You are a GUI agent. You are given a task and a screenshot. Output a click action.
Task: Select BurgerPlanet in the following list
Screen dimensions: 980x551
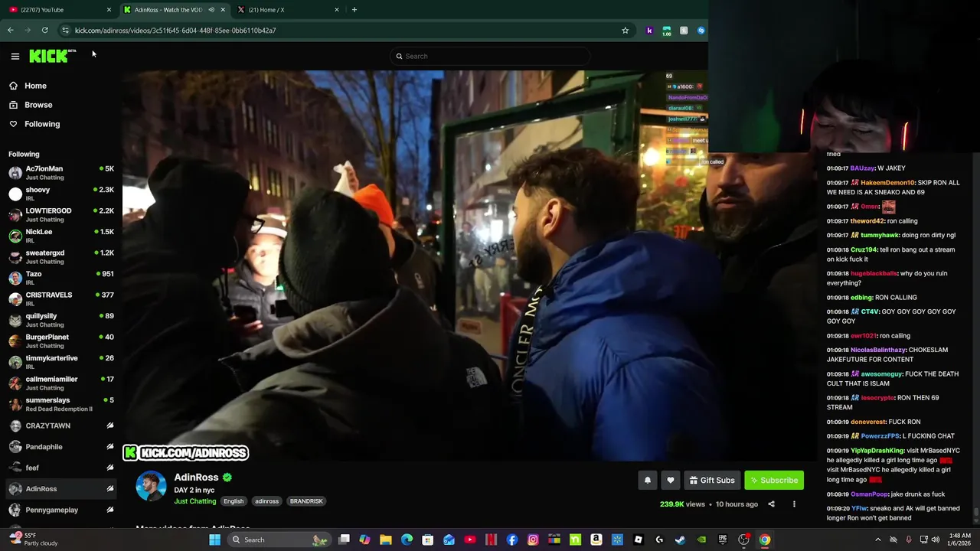pyautogui.click(x=60, y=341)
